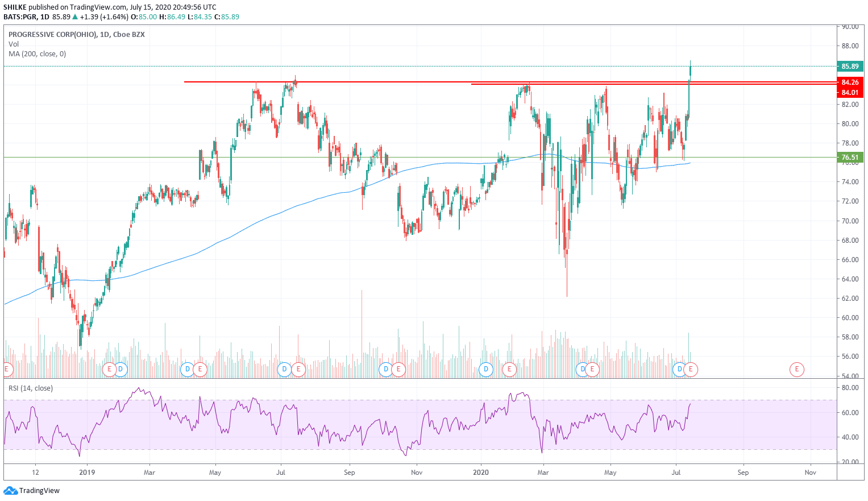Click the SHILKE author name
This screenshot has height=501, width=868.
click(x=15, y=7)
